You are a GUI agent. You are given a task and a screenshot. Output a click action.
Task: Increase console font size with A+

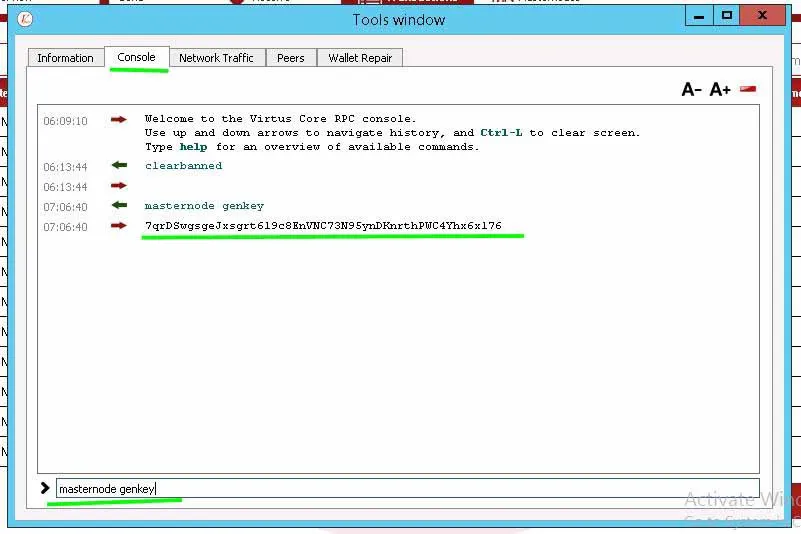pyautogui.click(x=720, y=89)
